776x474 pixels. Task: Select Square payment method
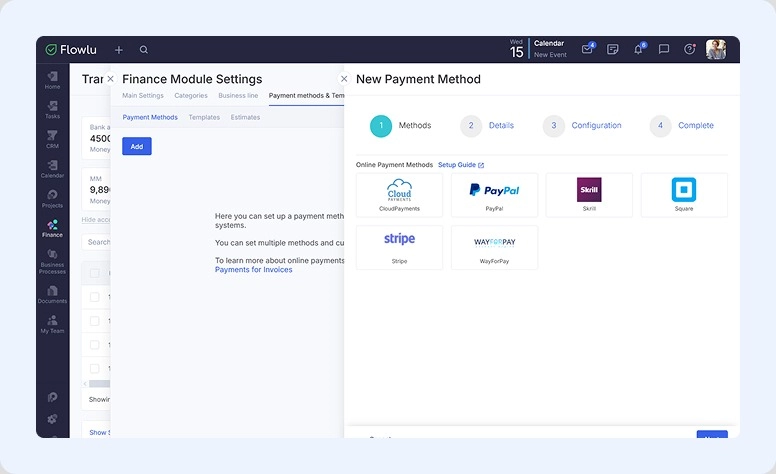[x=684, y=195]
